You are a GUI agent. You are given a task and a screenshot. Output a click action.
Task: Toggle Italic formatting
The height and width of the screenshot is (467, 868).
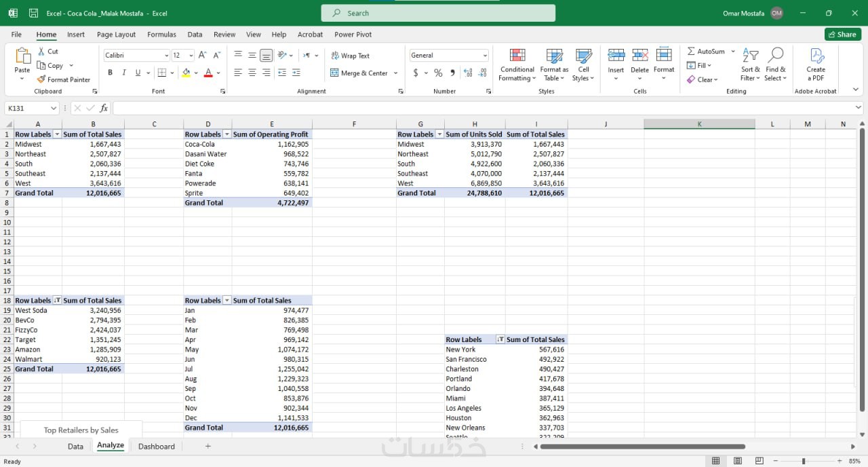point(124,73)
